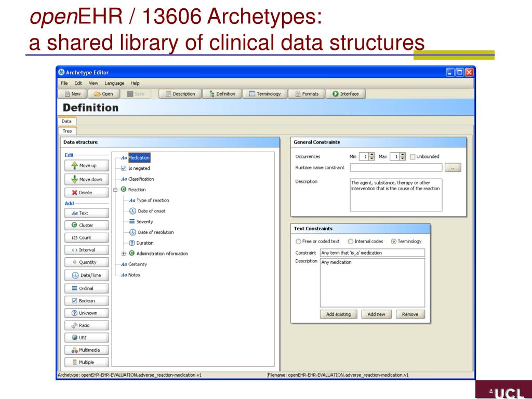The image size is (532, 399).
Task: Select the Data tab
Action: (x=67, y=121)
